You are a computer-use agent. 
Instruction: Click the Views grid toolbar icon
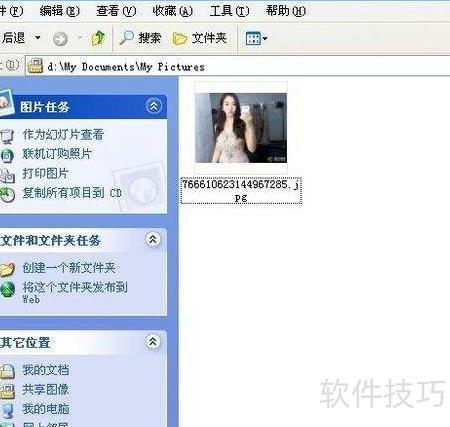click(253, 38)
